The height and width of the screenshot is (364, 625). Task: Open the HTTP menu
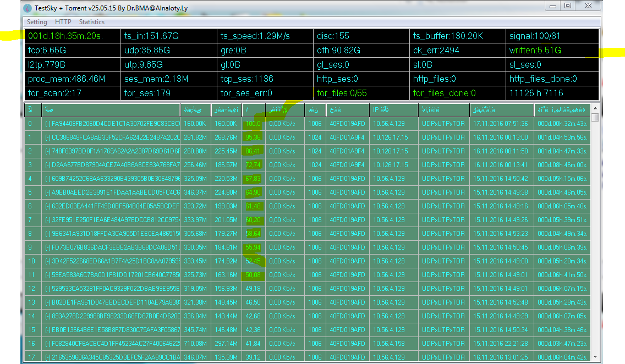63,22
